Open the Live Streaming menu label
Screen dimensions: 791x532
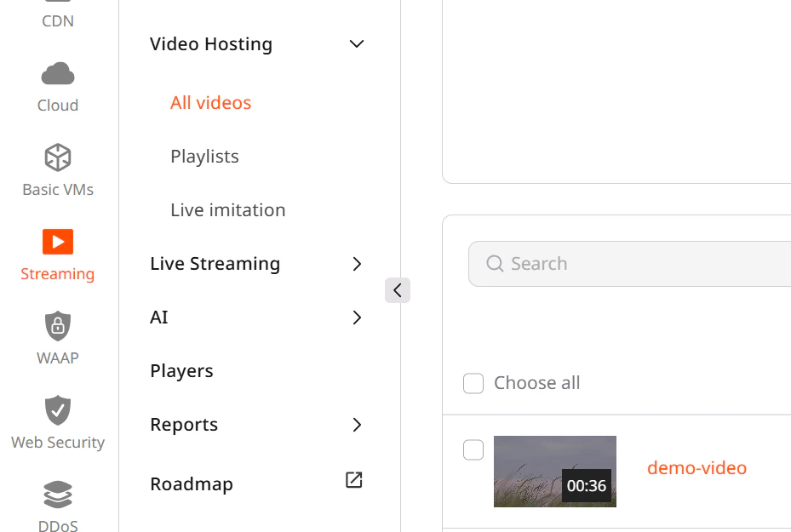[x=215, y=264]
